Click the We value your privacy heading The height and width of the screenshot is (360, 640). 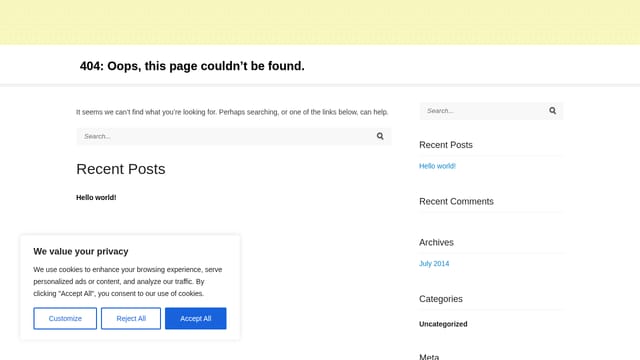point(81,251)
